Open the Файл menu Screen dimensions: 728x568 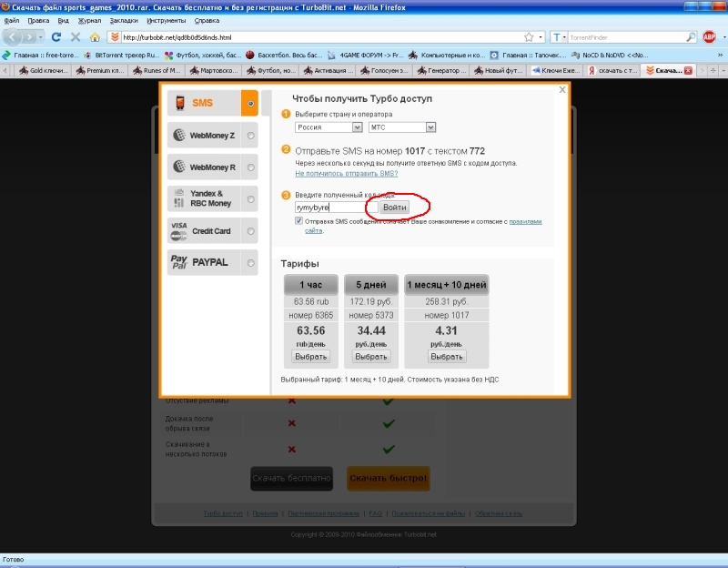[x=12, y=20]
